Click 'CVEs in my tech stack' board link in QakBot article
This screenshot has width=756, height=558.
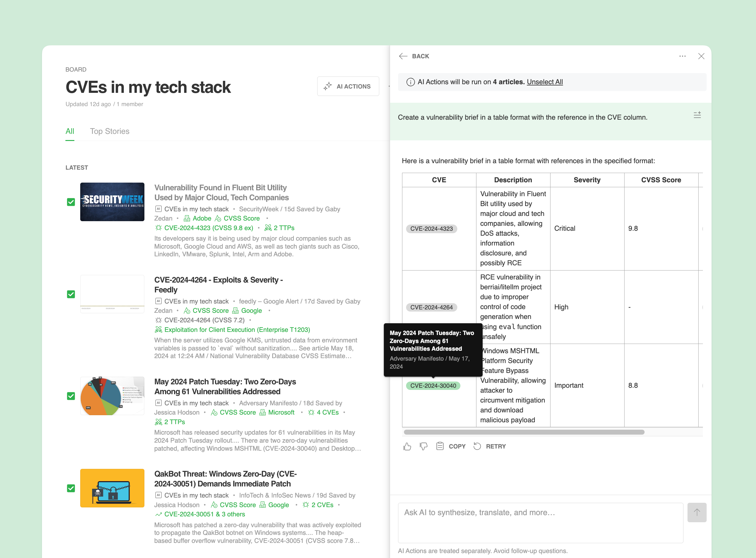(197, 495)
